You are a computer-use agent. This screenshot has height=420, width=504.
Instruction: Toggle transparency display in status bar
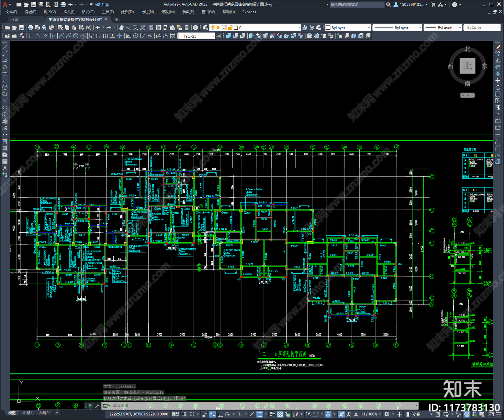280,414
